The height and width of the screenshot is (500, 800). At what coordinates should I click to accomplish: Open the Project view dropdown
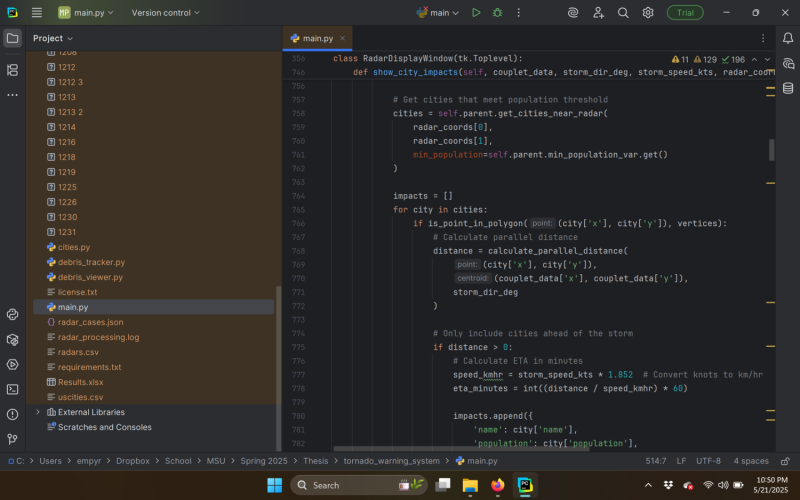pyautogui.click(x=53, y=38)
